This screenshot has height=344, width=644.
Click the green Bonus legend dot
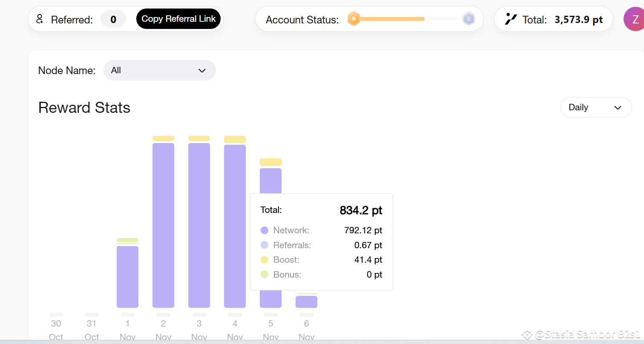click(264, 275)
